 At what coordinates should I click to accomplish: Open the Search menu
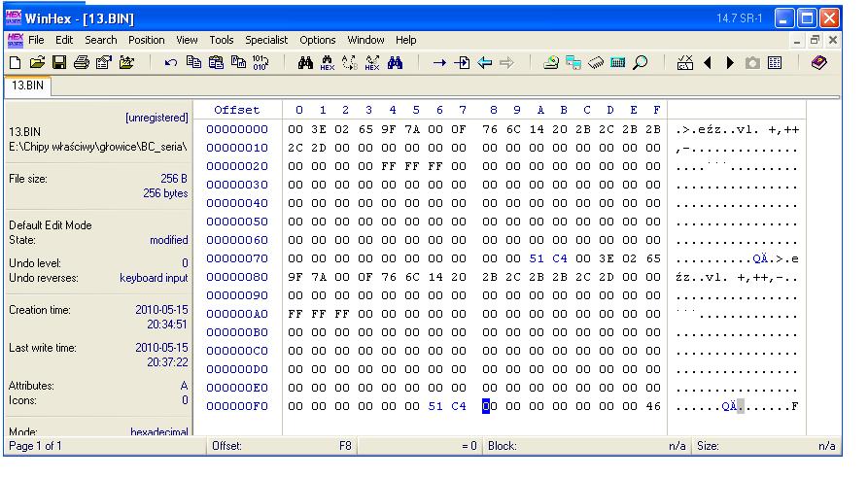(101, 40)
